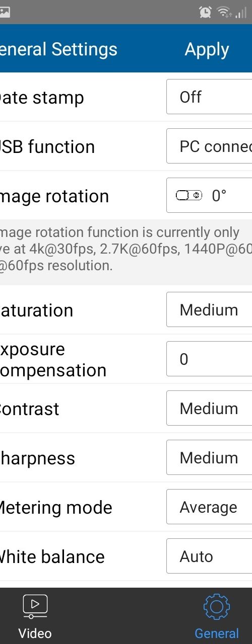Open the Saturation Medium dropdown
This screenshot has width=252, height=644.
(x=209, y=309)
